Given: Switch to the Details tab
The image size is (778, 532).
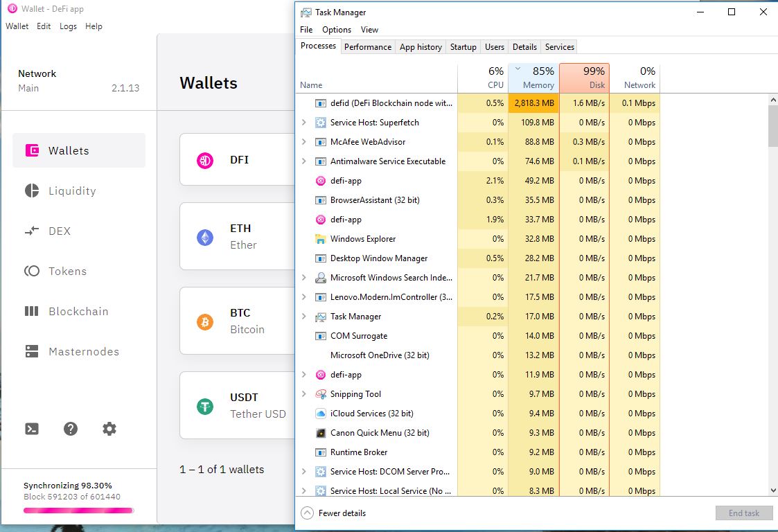Looking at the screenshot, I should 524,46.
